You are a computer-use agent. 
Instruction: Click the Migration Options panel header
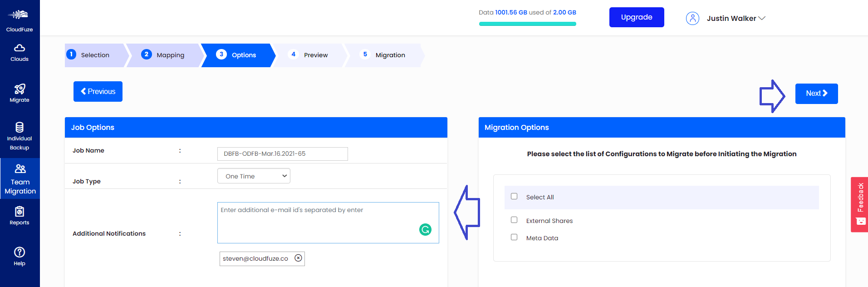click(662, 127)
